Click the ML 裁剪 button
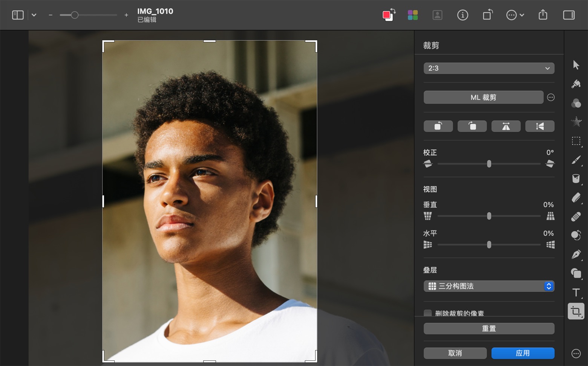This screenshot has height=366, width=588. (484, 98)
